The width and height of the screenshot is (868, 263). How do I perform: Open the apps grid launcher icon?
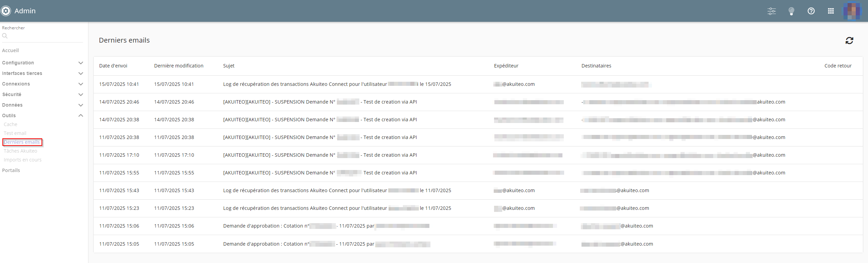[x=831, y=11]
